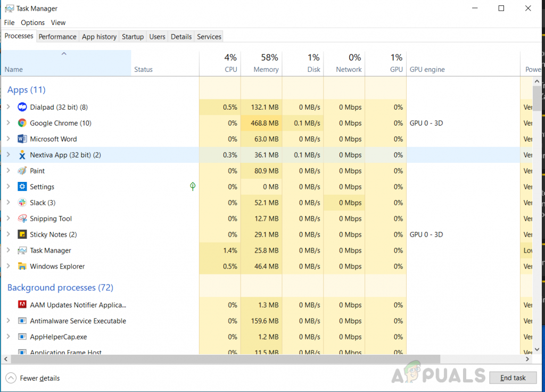Click the Slack app icon

click(22, 203)
